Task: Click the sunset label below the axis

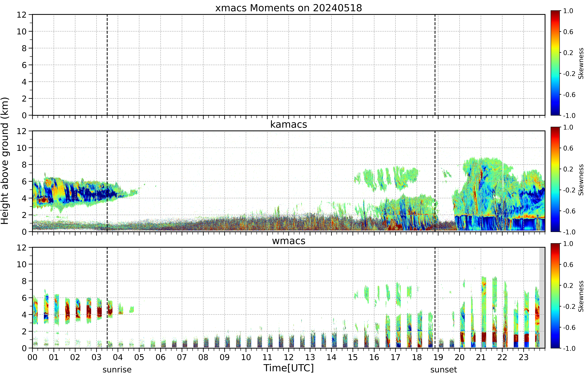Action: pyautogui.click(x=444, y=369)
